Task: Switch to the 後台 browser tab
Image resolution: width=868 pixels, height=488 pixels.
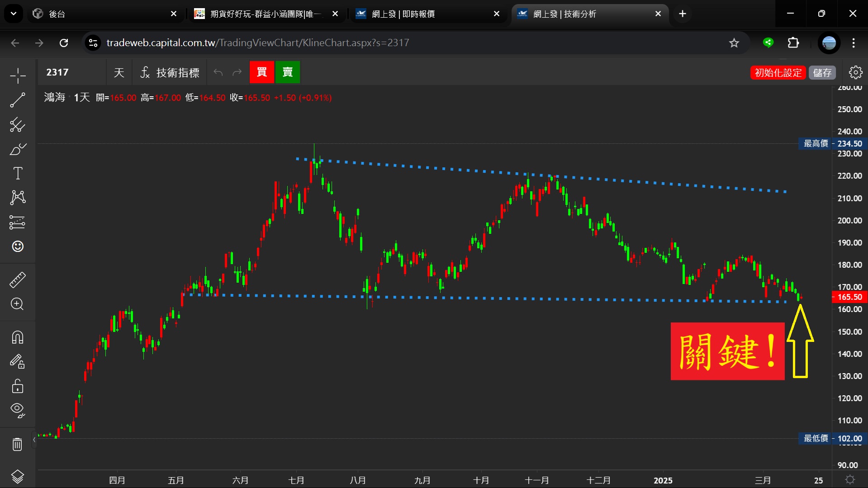Action: click(104, 14)
